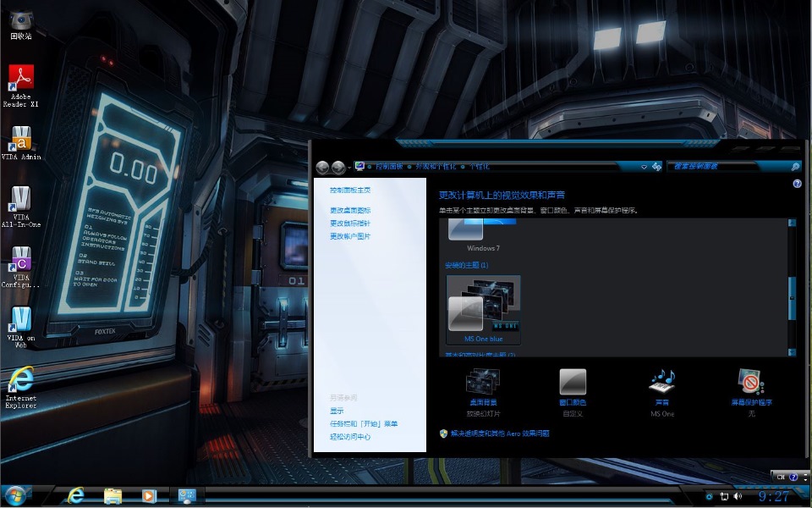Click the Control Panel taskbar button
The width and height of the screenshot is (812, 508).
point(187,496)
